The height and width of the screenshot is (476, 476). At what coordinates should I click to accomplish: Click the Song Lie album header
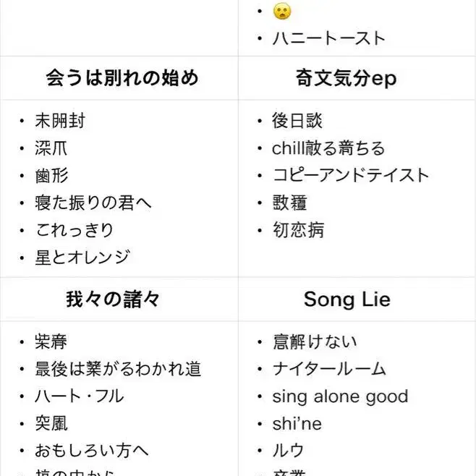point(347,299)
